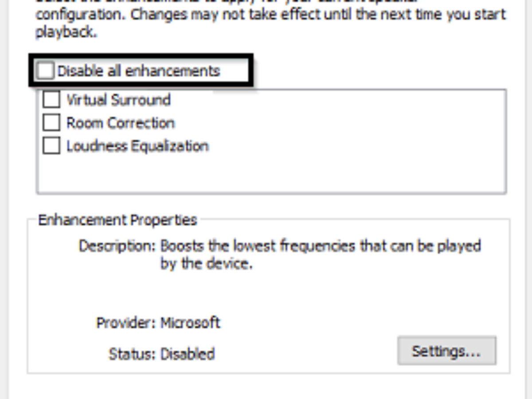532x399 pixels.
Task: Click the 'Status:' field label
Action: [133, 354]
